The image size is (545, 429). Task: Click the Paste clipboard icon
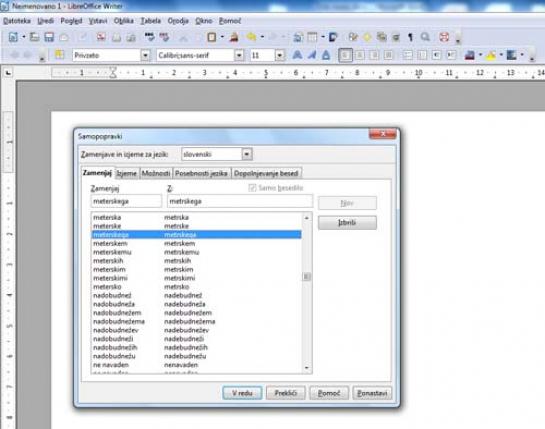point(211,37)
